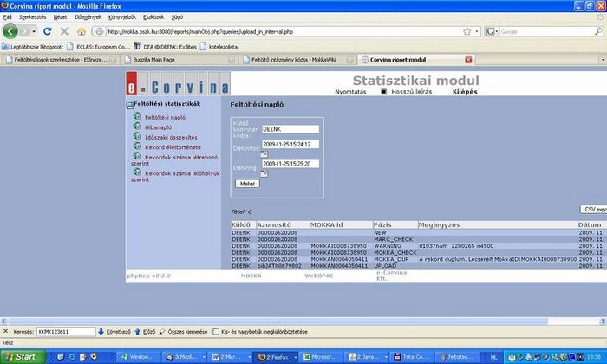
Task: Click the browser Back arrow button
Action: pos(11,31)
